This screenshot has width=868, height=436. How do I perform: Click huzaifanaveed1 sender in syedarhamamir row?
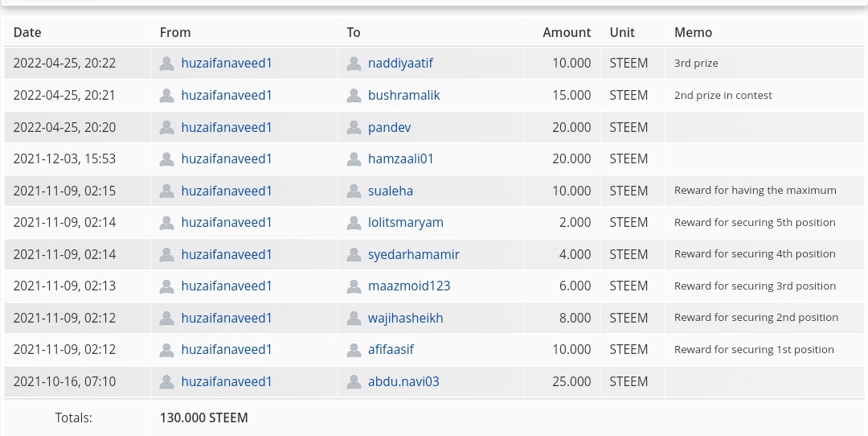(227, 255)
